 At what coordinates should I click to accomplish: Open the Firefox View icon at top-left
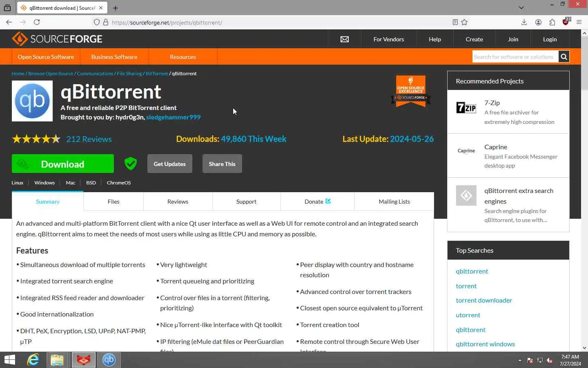click(7, 8)
